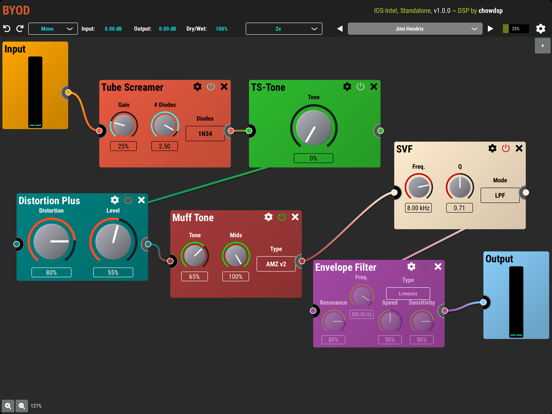
Task: Click the TS-Tone output port
Action: [381, 131]
